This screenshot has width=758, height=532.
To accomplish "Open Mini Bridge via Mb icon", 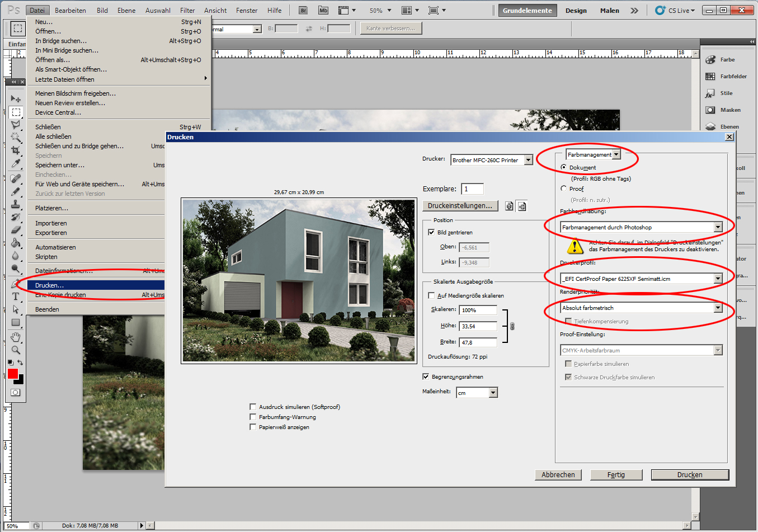I will point(323,10).
